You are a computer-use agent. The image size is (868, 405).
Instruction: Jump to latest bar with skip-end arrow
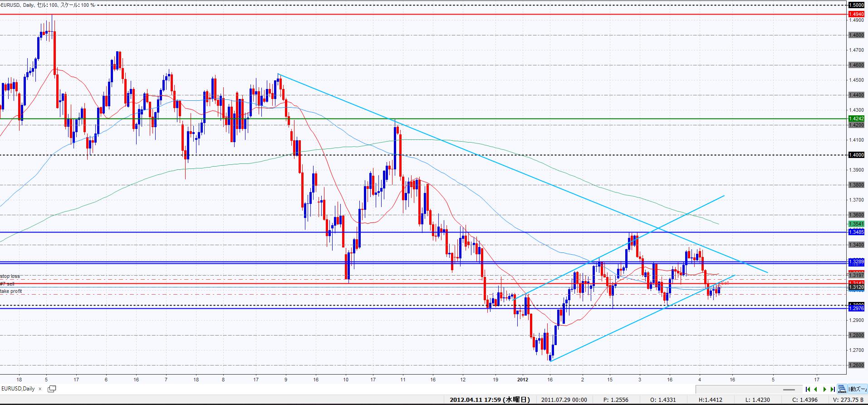pos(832,389)
